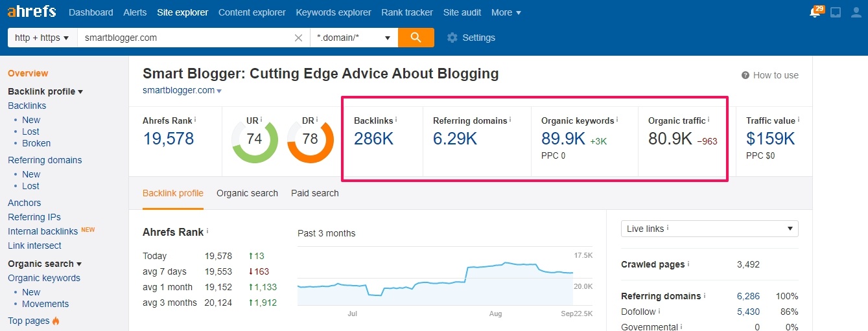
Task: Click info icon beside Traffic value
Action: (x=799, y=120)
